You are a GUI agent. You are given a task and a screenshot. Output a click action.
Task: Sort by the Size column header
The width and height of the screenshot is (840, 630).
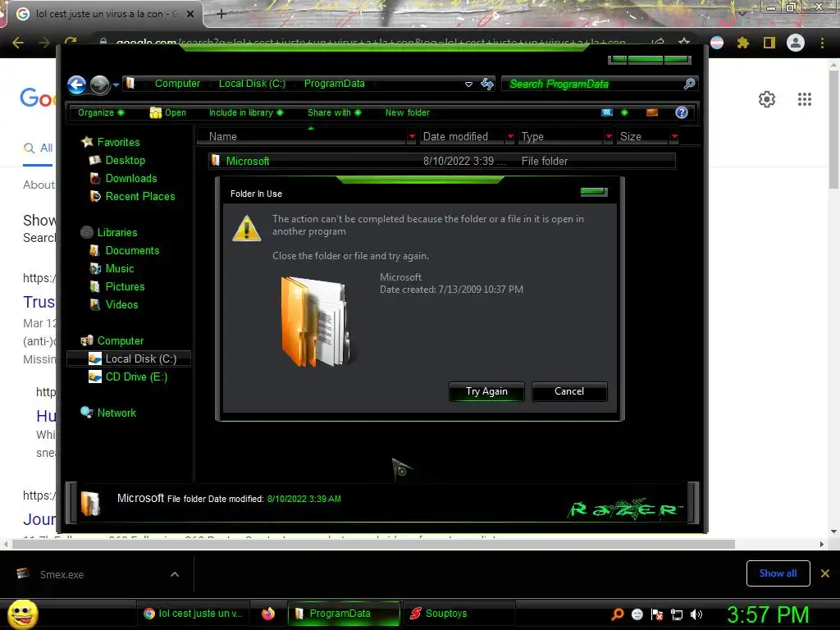643,137
